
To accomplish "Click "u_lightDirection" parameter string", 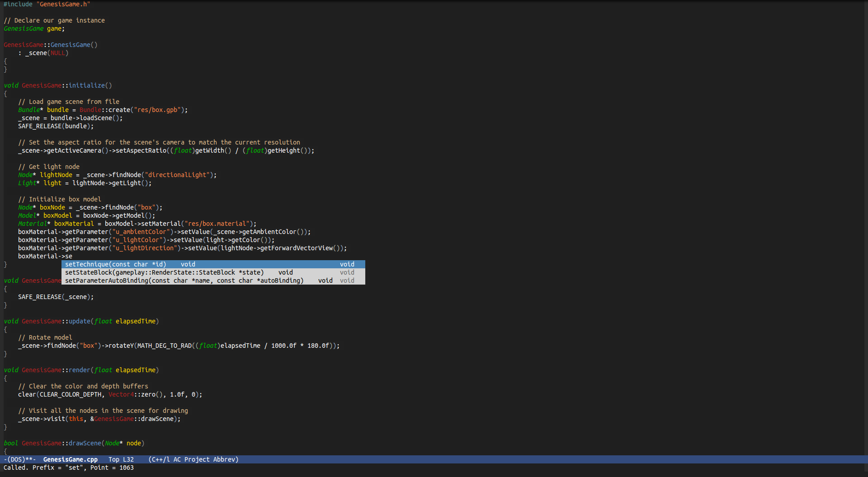I will [145, 248].
